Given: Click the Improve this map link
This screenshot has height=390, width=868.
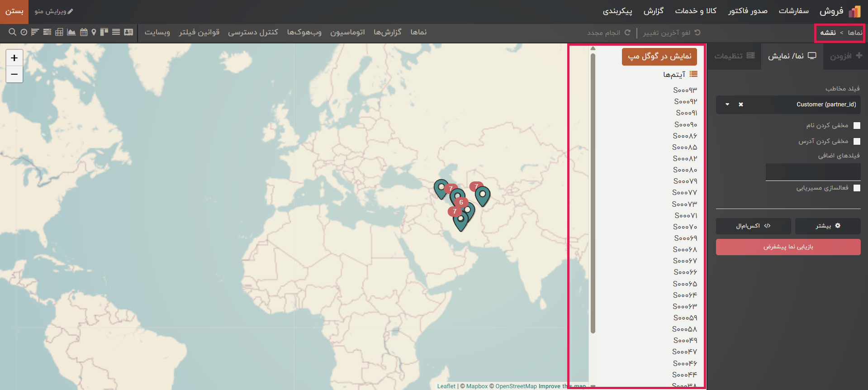Looking at the screenshot, I should pos(562,386).
